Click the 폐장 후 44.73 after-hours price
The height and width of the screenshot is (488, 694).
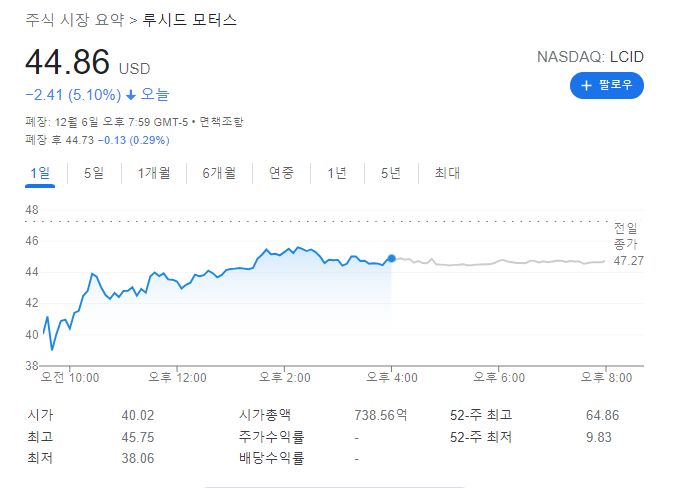(x=60, y=140)
